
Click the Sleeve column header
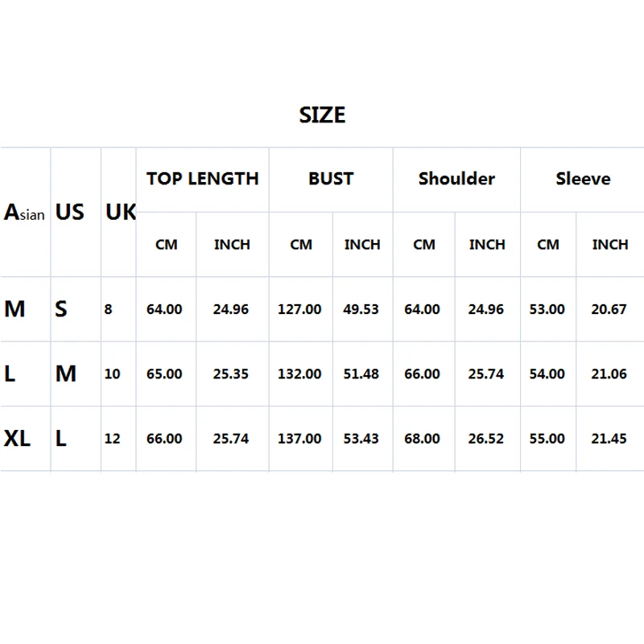pos(583,179)
